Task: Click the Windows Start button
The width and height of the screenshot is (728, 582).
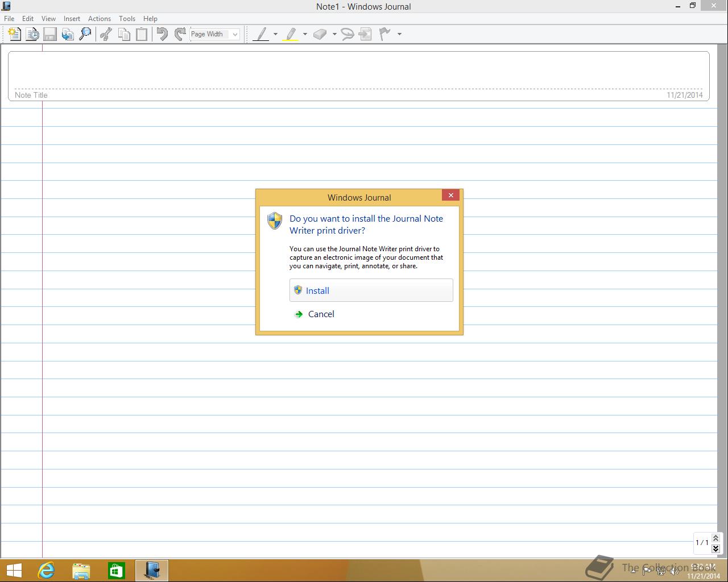Action: pyautogui.click(x=14, y=571)
